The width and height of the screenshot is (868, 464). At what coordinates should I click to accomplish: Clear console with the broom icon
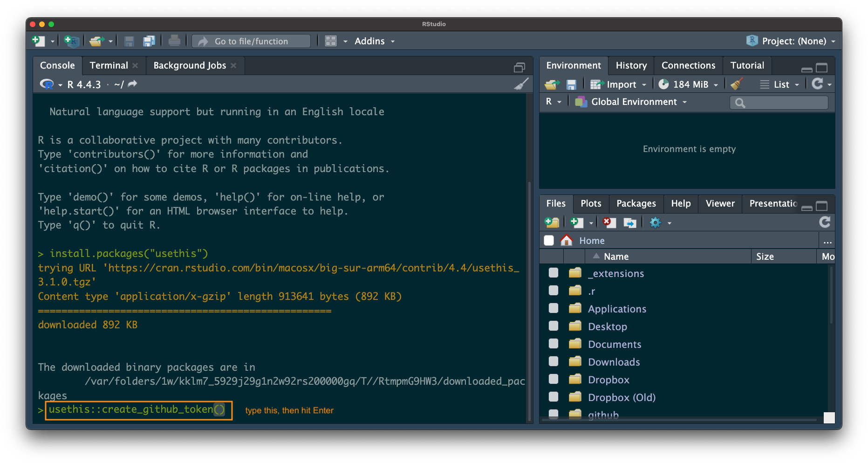(521, 84)
